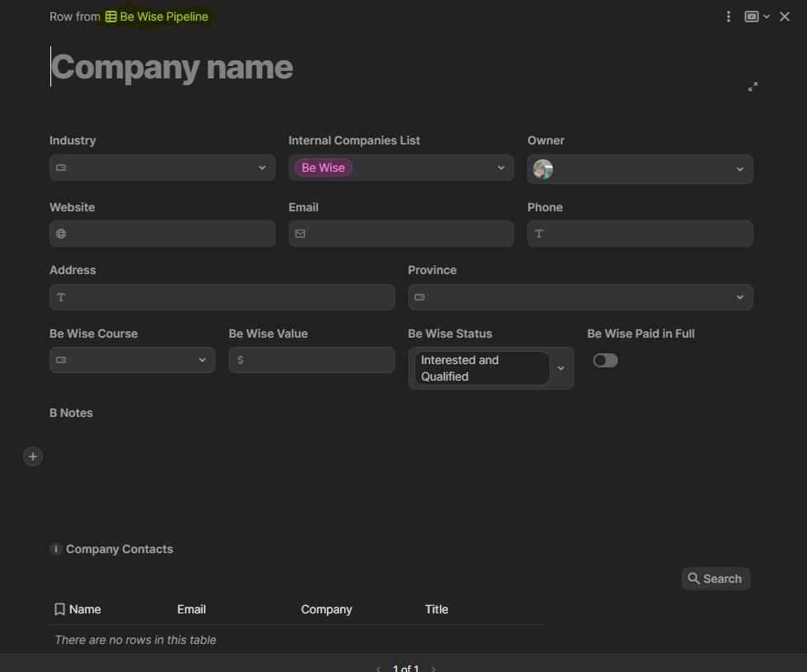Click the Name column header

84,609
